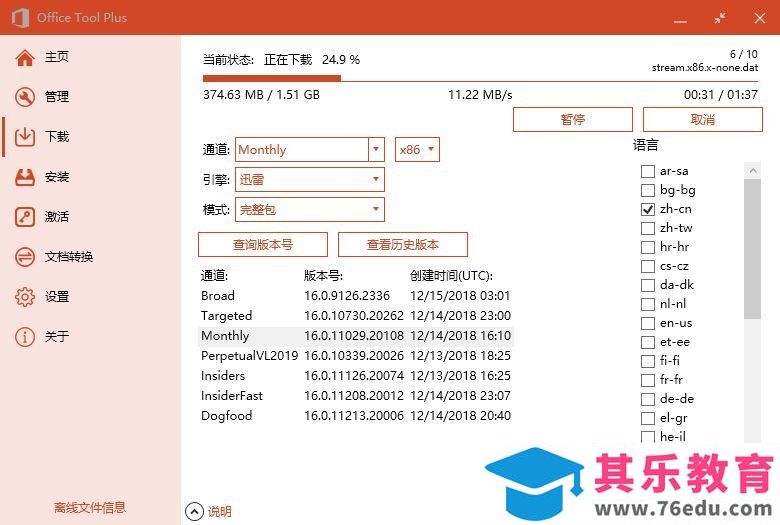Click the stream.x86.x-none.dat filename text
Screen dimensions: 780x525
(705, 68)
